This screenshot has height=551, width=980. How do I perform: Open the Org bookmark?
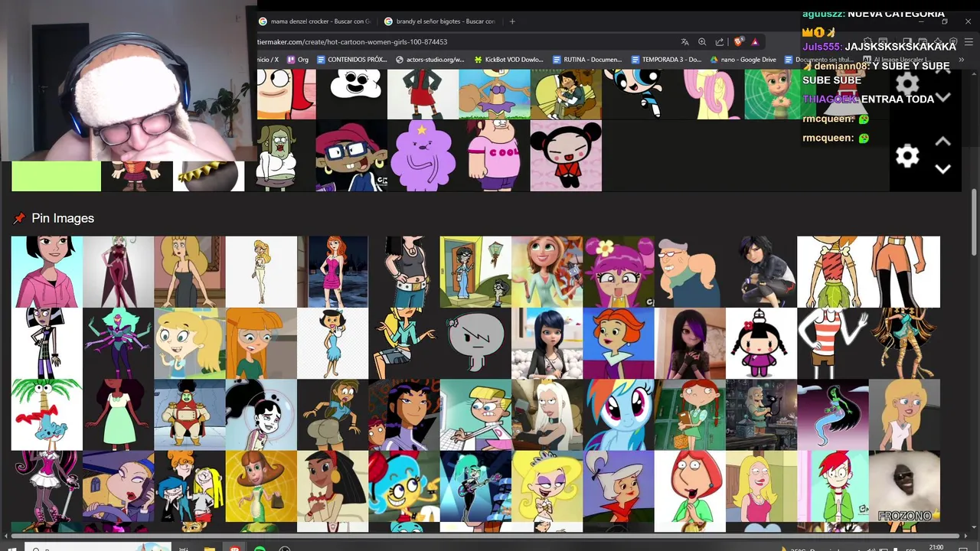(298, 60)
